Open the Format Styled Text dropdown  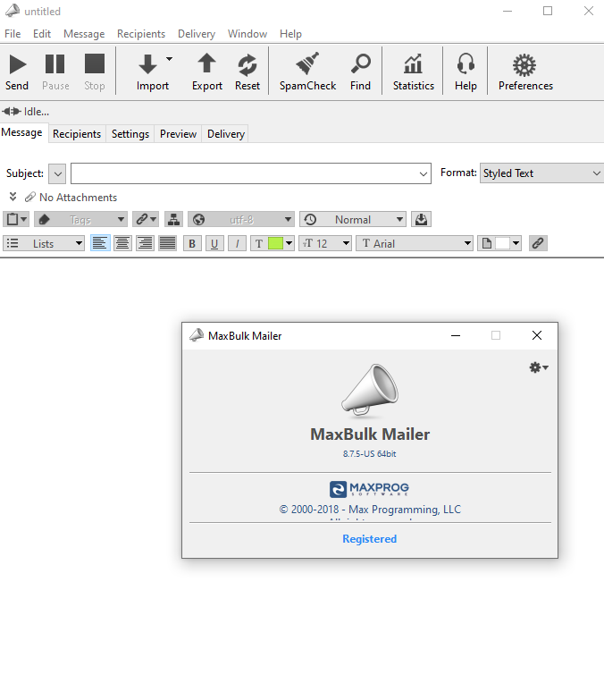(x=542, y=173)
